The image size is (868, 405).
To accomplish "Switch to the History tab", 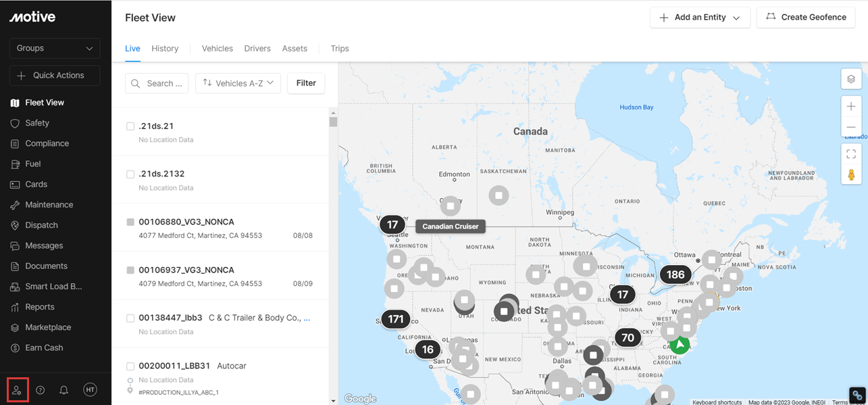I will click(x=165, y=49).
